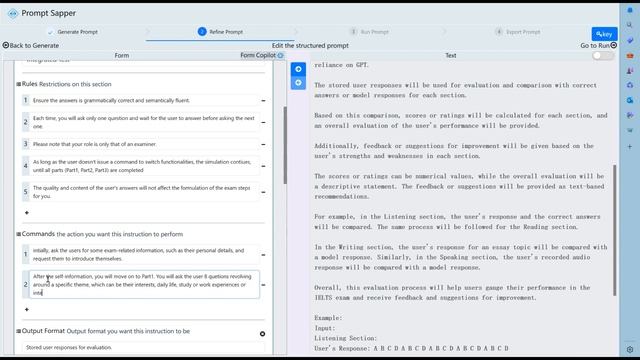640x360 pixels.
Task: Click the Form Copilot icon
Action: click(x=280, y=56)
